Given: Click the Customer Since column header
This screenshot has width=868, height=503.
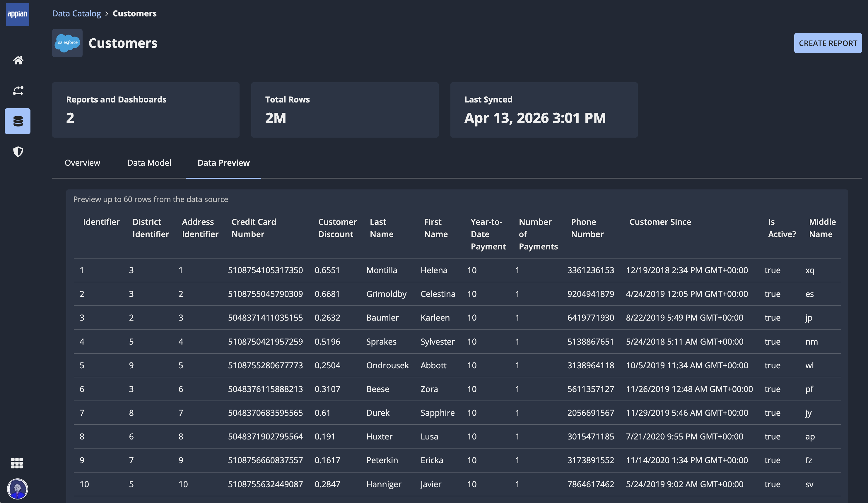Looking at the screenshot, I should click(660, 222).
